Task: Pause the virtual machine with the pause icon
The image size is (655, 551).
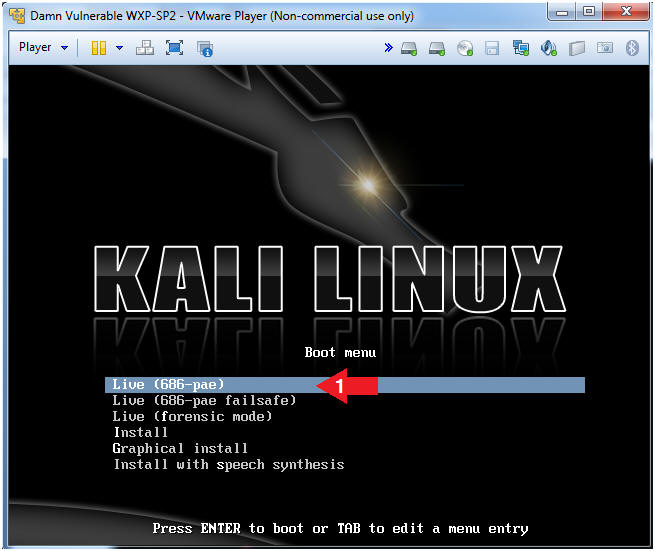Action: coord(99,48)
